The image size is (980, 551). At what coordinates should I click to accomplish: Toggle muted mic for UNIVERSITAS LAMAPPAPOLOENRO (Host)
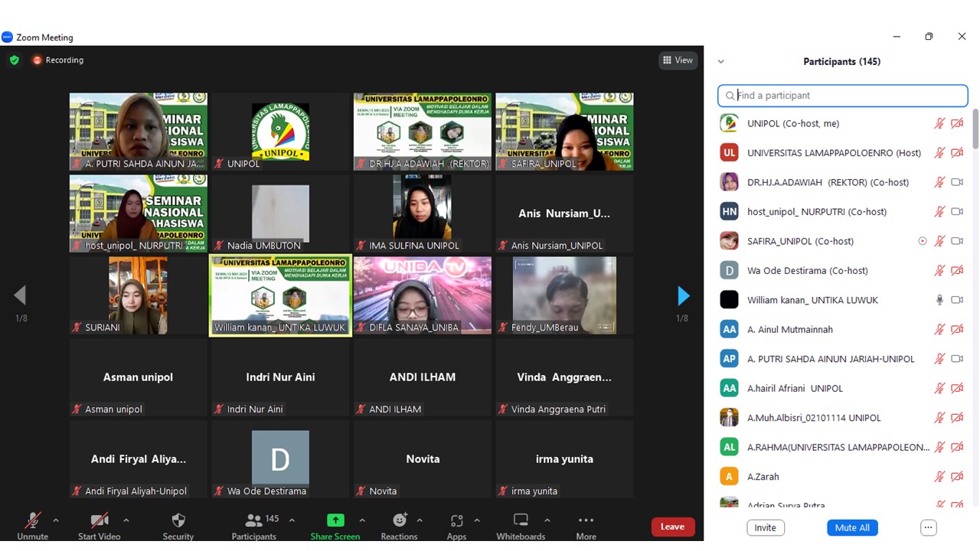[x=939, y=153]
